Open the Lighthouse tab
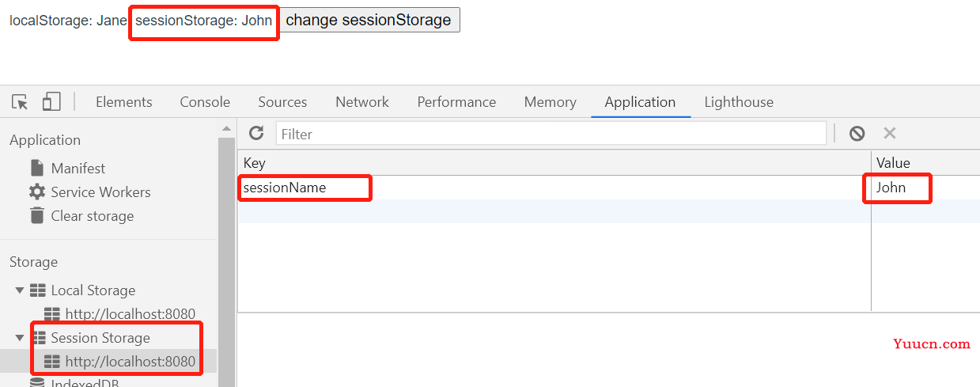The image size is (980, 387). click(739, 102)
